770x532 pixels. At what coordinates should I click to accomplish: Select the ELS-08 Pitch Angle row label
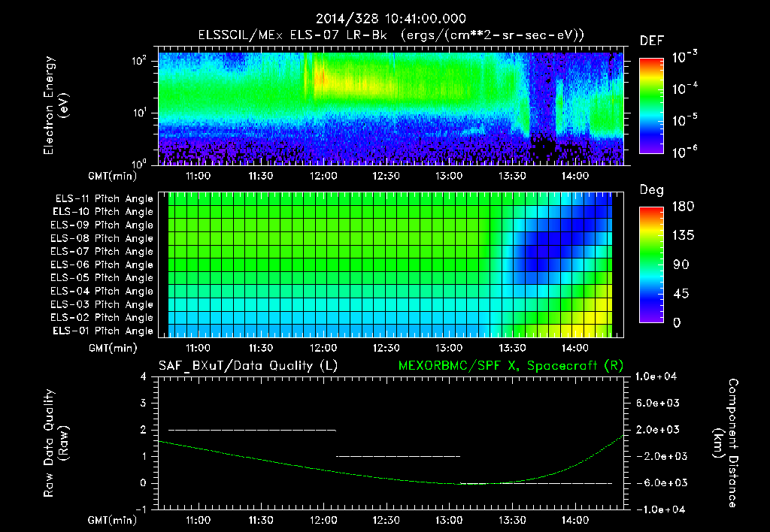click(x=102, y=238)
